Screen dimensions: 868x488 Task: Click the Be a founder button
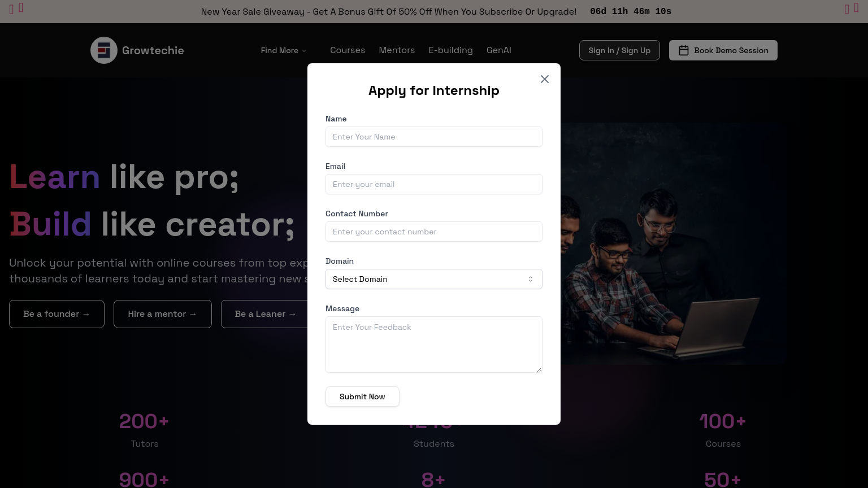(57, 314)
